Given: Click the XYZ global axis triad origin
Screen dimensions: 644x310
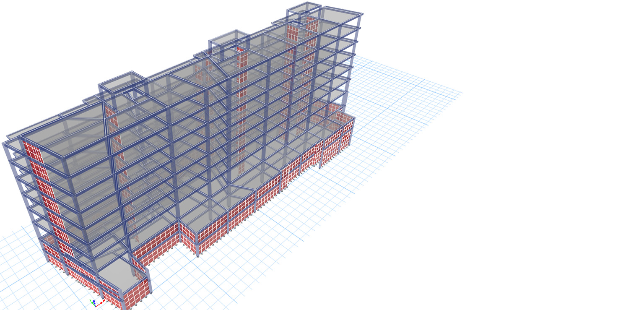Looking at the screenshot, I should pos(96,307).
